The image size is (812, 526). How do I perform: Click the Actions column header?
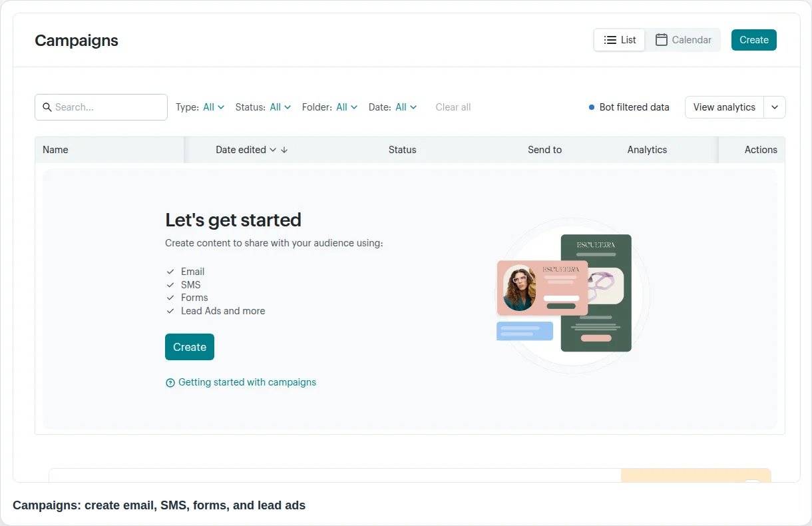pos(761,150)
